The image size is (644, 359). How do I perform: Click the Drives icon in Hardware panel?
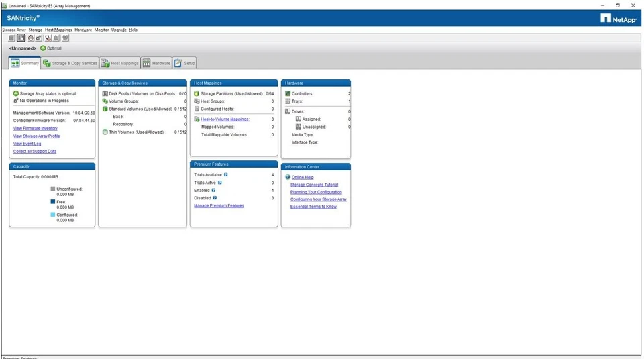pyautogui.click(x=288, y=111)
